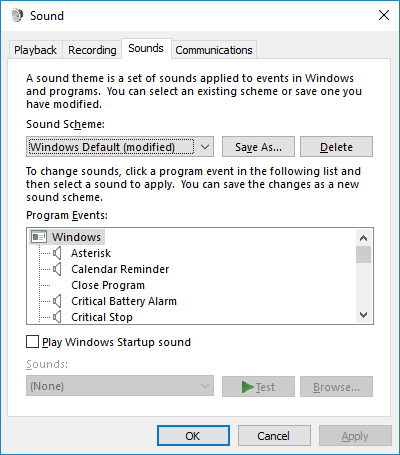Viewport: 400px width, 455px height.
Task: Click the speaker icon beside Critical Battery Alarm
Action: click(57, 301)
